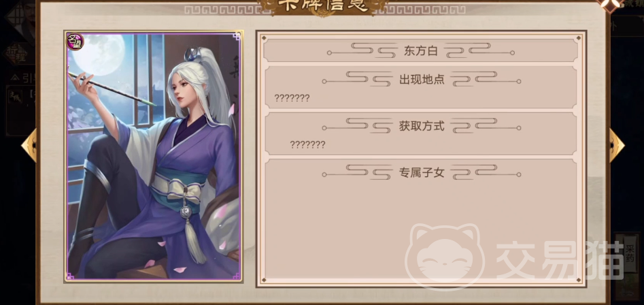
Task: Go to the next card with right arrow
Action: click(617, 145)
